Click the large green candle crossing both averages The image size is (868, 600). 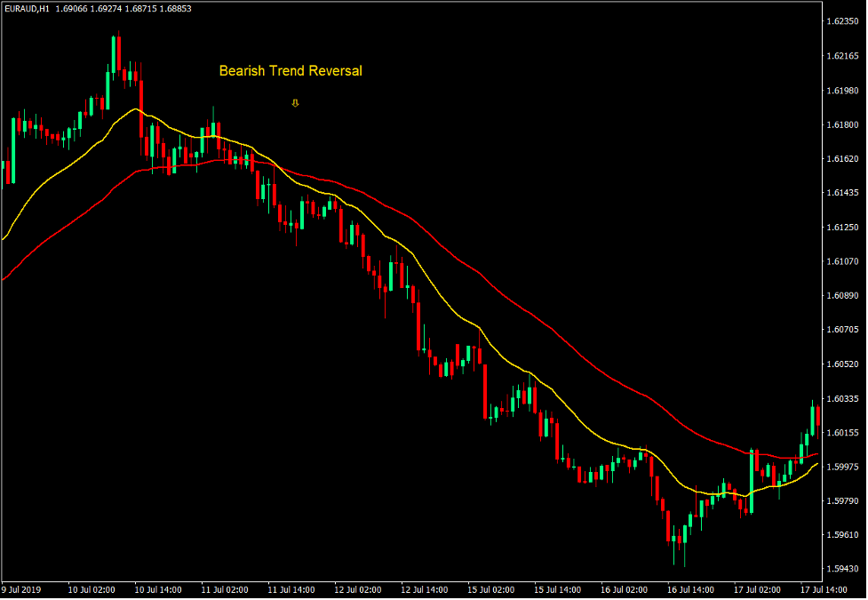(x=752, y=481)
